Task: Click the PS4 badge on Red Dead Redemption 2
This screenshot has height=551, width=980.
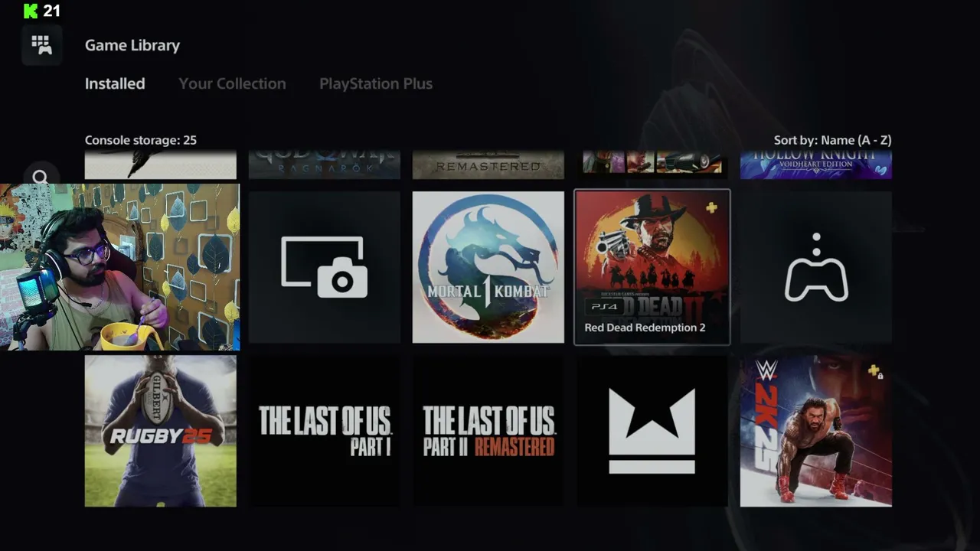Action: pyautogui.click(x=604, y=307)
